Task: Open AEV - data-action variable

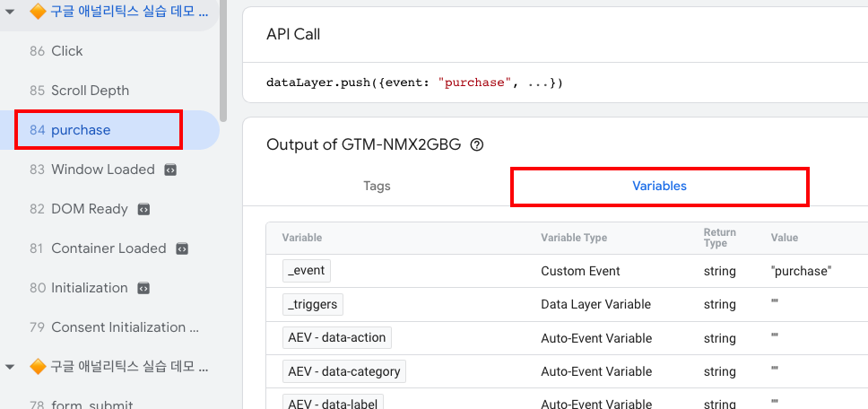Action: (336, 338)
